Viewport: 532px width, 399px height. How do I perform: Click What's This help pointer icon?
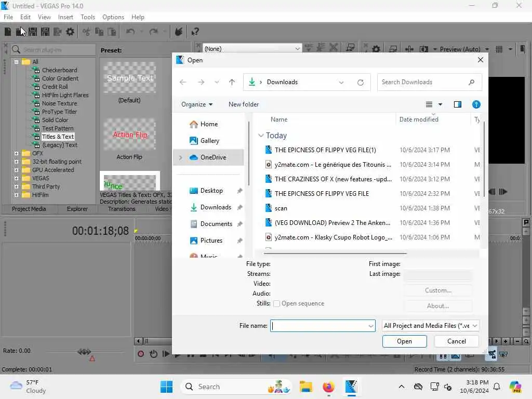(195, 32)
